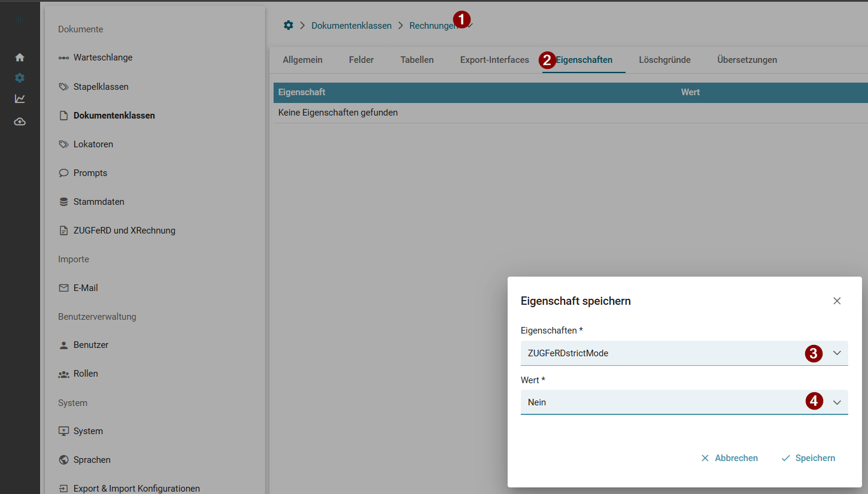The height and width of the screenshot is (494, 868).
Task: Click the breadcrumb settings gear icon
Action: coord(289,25)
